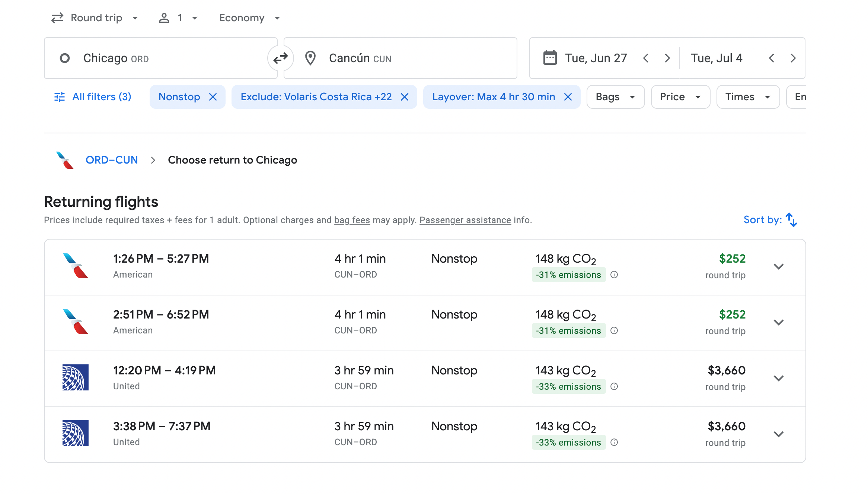Click the Sort by arrows icon

pos(791,220)
